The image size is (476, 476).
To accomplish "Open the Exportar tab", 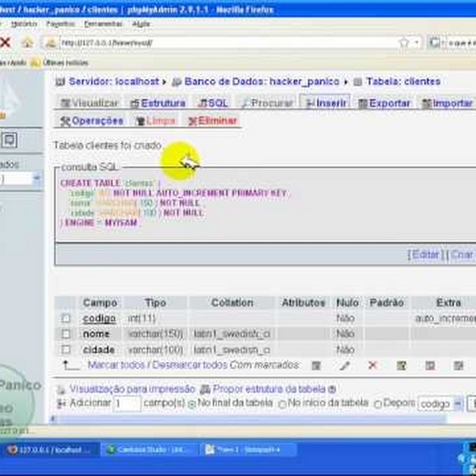I will [385, 103].
